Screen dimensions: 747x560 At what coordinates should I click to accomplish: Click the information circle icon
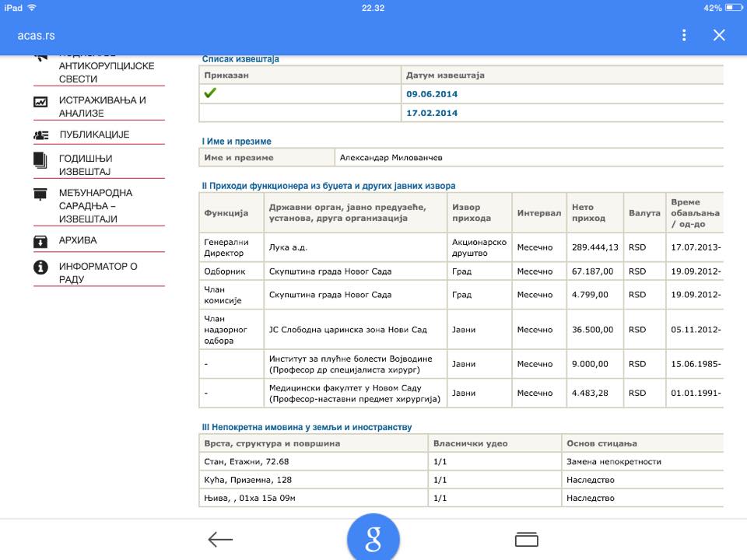(x=40, y=267)
